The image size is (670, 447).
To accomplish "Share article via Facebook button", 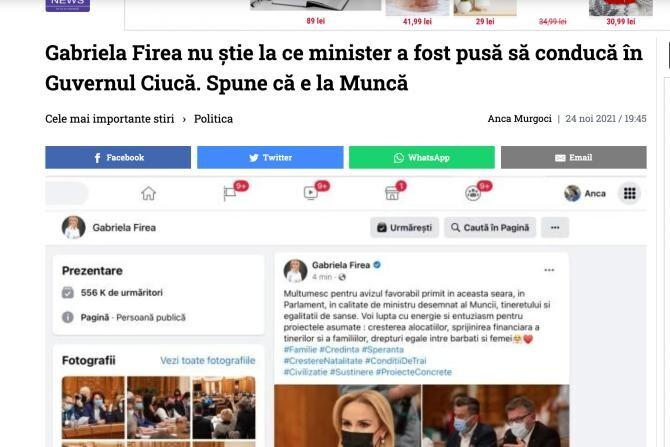I will pyautogui.click(x=118, y=157).
